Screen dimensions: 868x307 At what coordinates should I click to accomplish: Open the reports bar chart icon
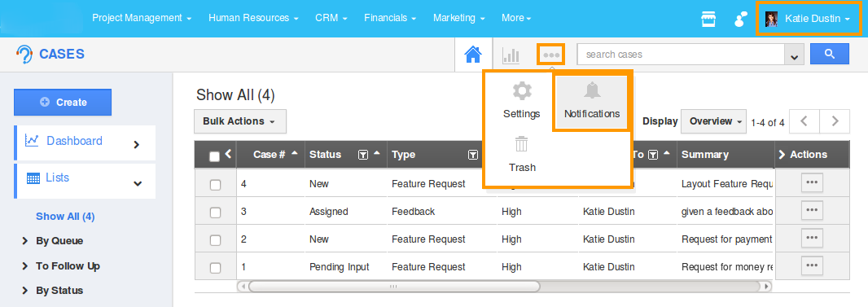click(511, 55)
